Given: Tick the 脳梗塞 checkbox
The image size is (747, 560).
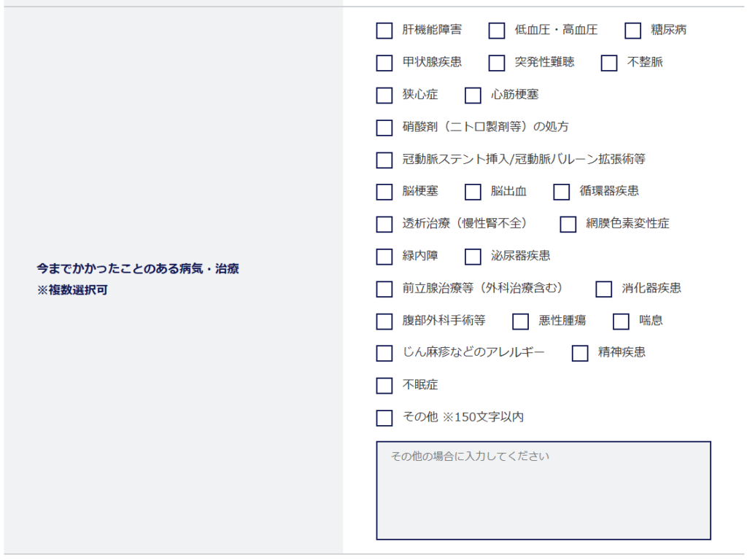Looking at the screenshot, I should (384, 192).
